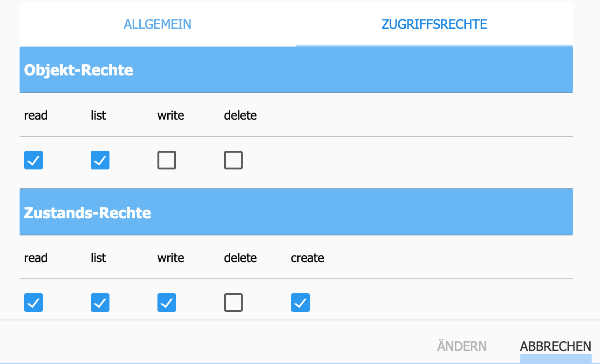600x364 pixels.
Task: Click the Objekt-Rechte section header
Action: click(x=79, y=70)
